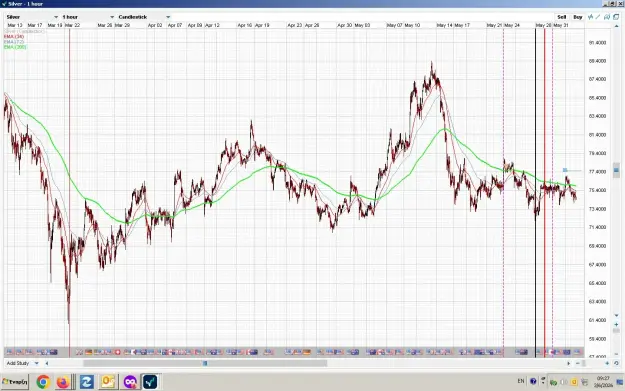Click the vertical zoom in plus icon
This screenshot has height=391, width=625.
[x=616, y=324]
